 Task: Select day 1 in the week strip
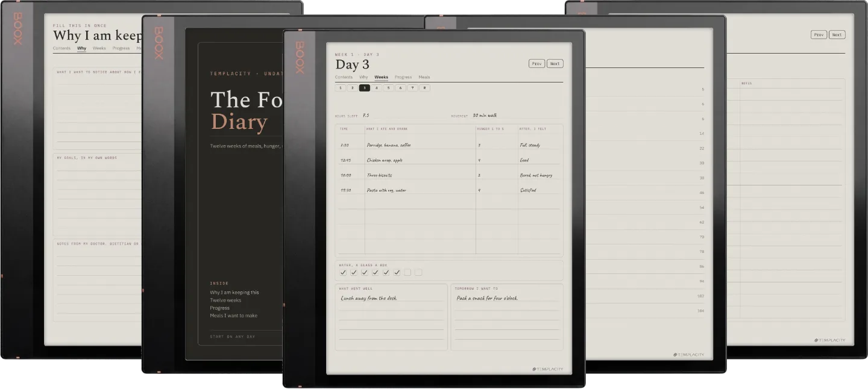coord(340,88)
